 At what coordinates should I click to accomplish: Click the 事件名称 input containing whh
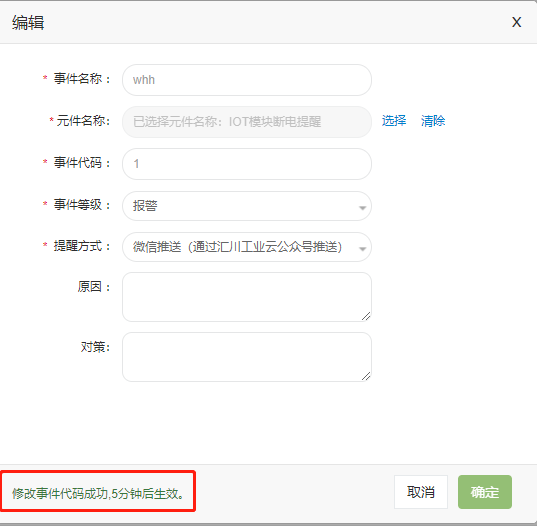[x=247, y=80]
